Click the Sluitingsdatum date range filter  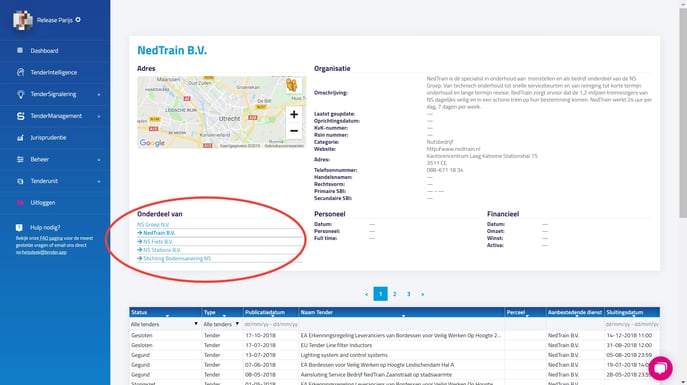click(x=632, y=324)
